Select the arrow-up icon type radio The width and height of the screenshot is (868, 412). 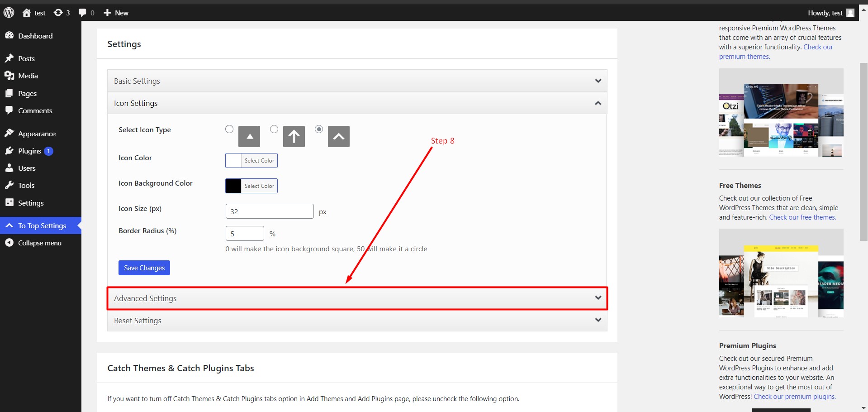point(274,129)
